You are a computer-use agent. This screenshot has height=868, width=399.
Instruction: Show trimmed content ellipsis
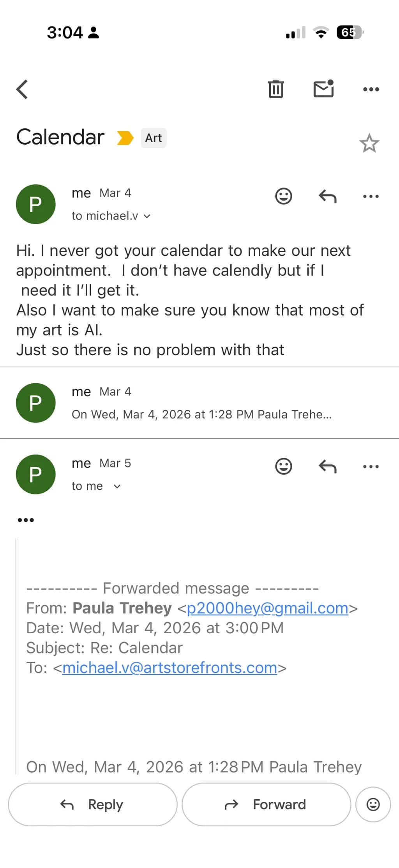(x=26, y=520)
